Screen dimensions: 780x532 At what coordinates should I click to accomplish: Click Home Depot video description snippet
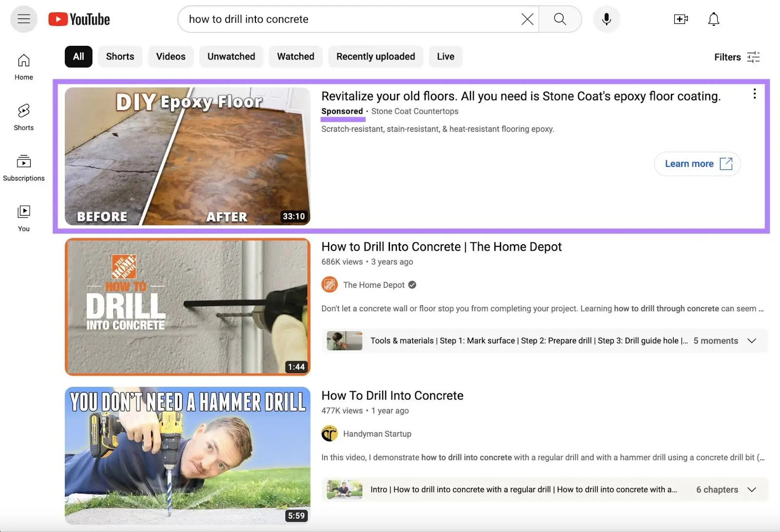click(x=543, y=308)
